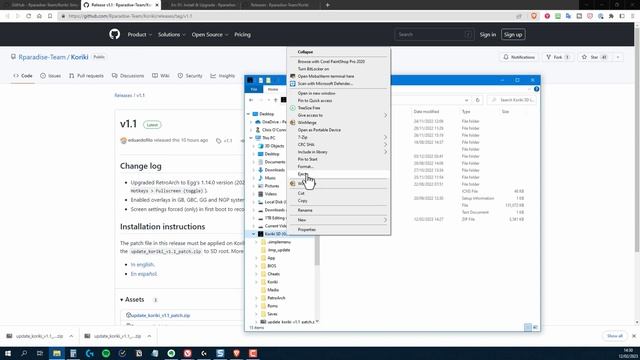Click Explorer navigation pane scrollbar
This screenshot has width=640, height=360.
pos(317,250)
